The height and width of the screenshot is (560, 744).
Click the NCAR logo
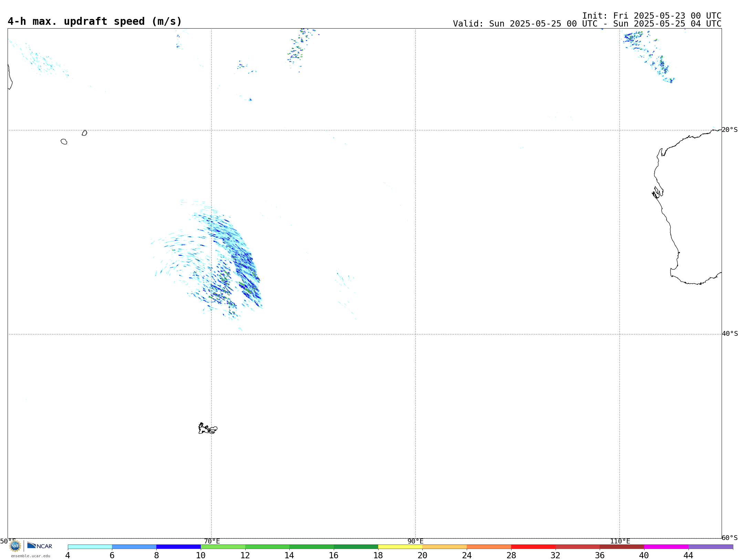tap(40, 546)
